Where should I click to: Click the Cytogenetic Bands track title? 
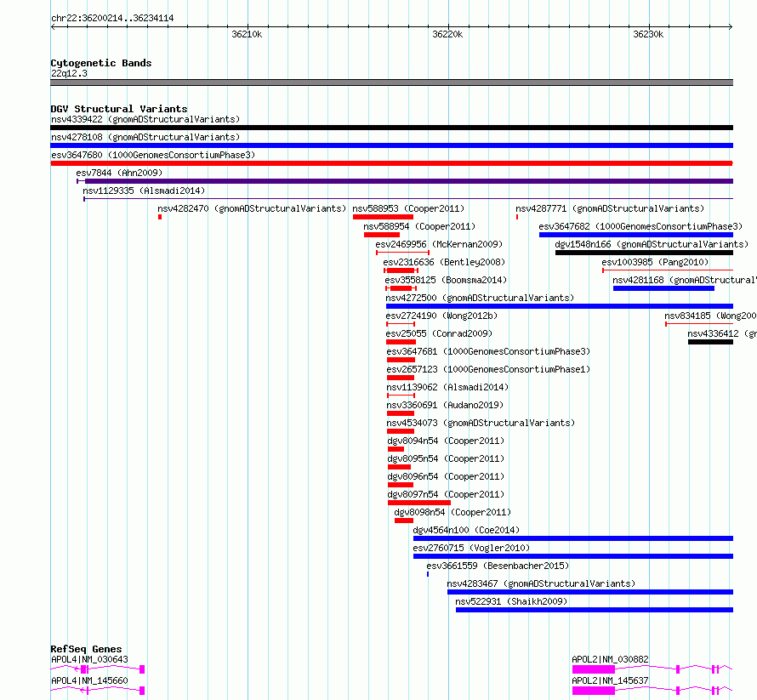101,63
